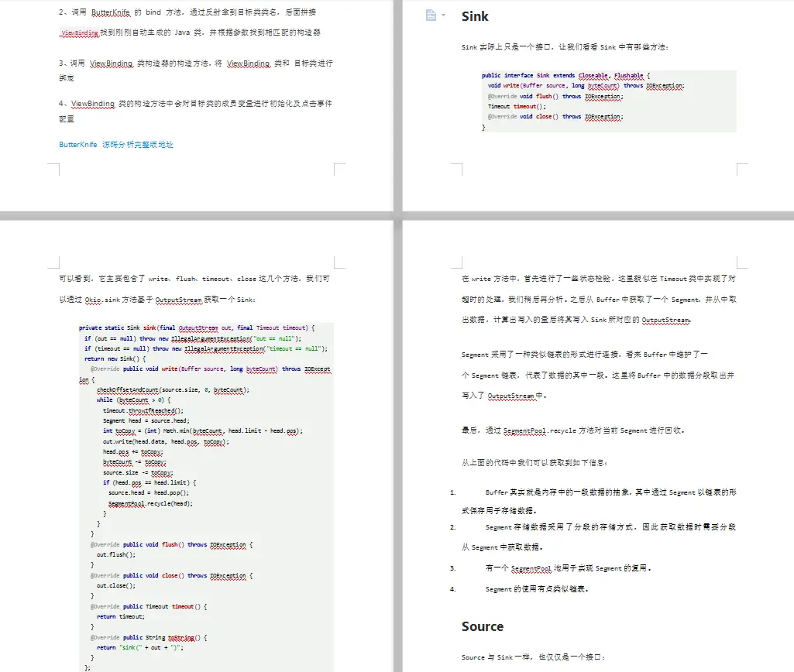Viewport: 794px width, 672px height.
Task: Click the line "public interface Sink extends Closeable, Flushable {"
Action: click(x=565, y=75)
